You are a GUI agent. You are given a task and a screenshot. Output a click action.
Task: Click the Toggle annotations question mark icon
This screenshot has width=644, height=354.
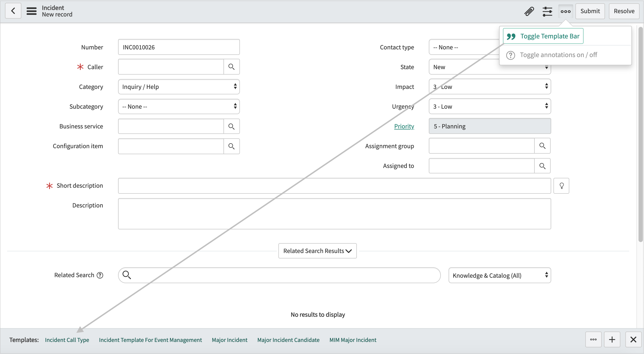[511, 55]
